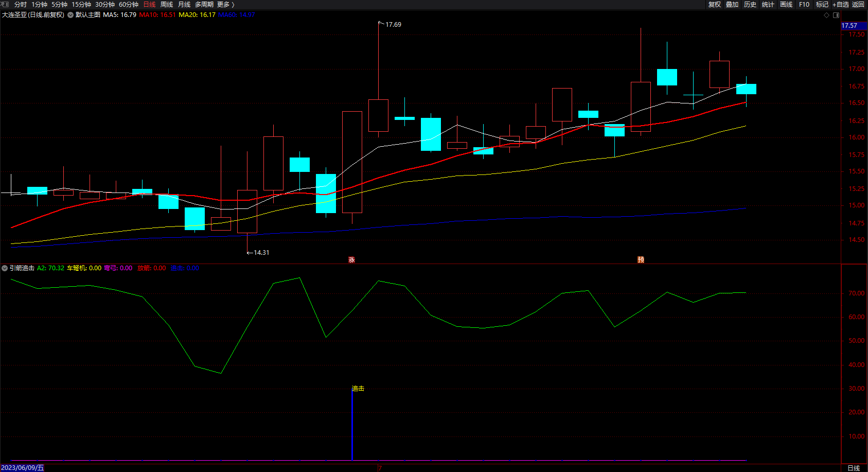This screenshot has width=868, height=472.
Task: Expand the 引箭追击 indicator dropdown arrow
Action: click(5, 268)
